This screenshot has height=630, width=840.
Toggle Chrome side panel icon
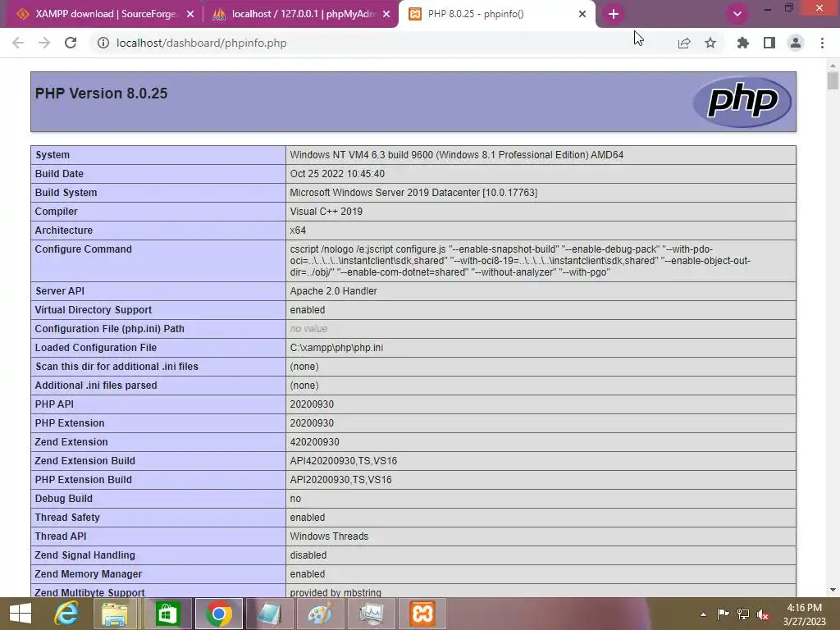coord(769,43)
